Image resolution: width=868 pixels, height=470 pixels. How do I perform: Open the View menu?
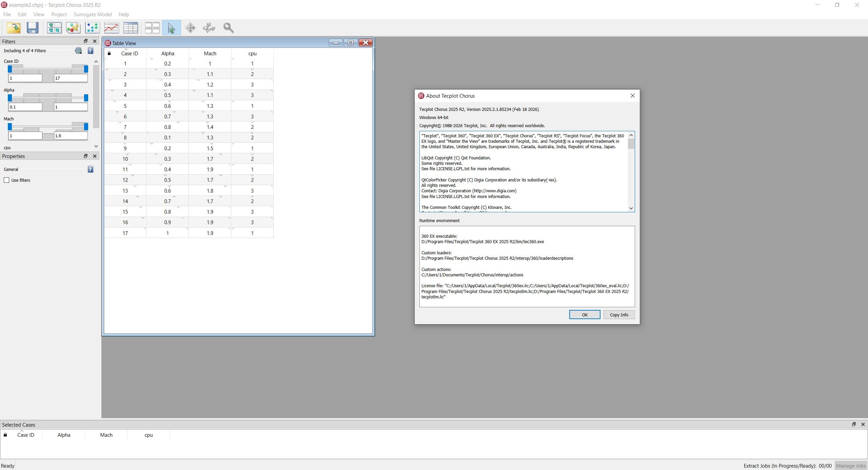pyautogui.click(x=39, y=15)
